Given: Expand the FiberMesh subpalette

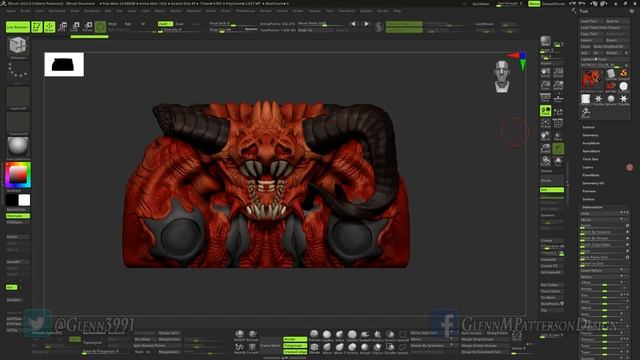Looking at the screenshot, I should click(591, 175).
